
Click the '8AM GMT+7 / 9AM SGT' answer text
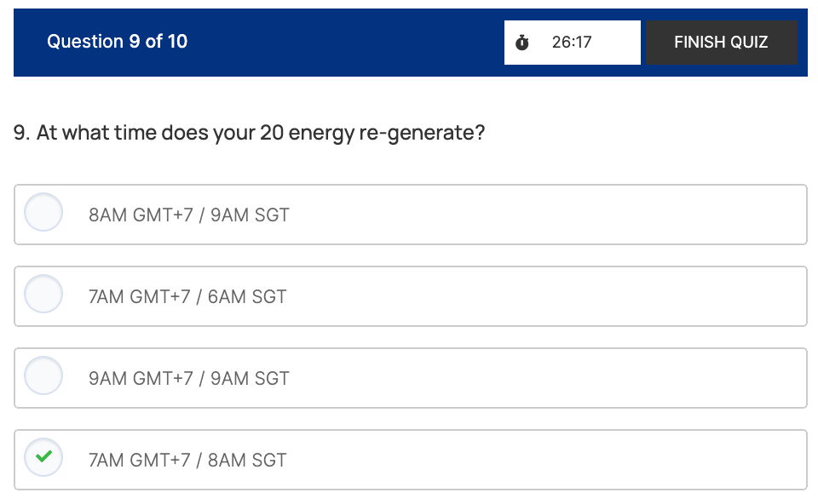(x=188, y=215)
